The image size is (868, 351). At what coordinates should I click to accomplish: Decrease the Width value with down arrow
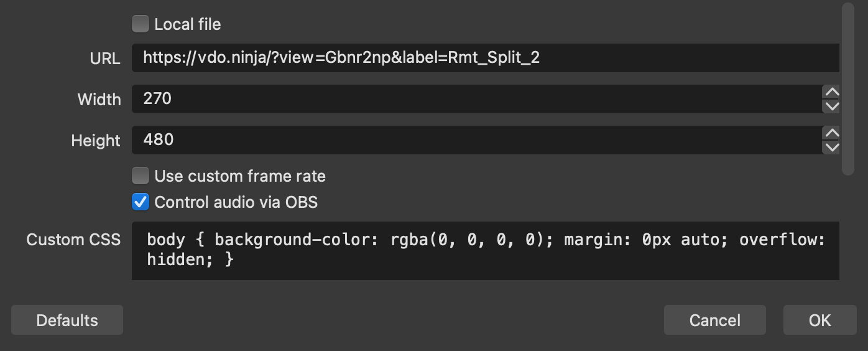click(831, 106)
